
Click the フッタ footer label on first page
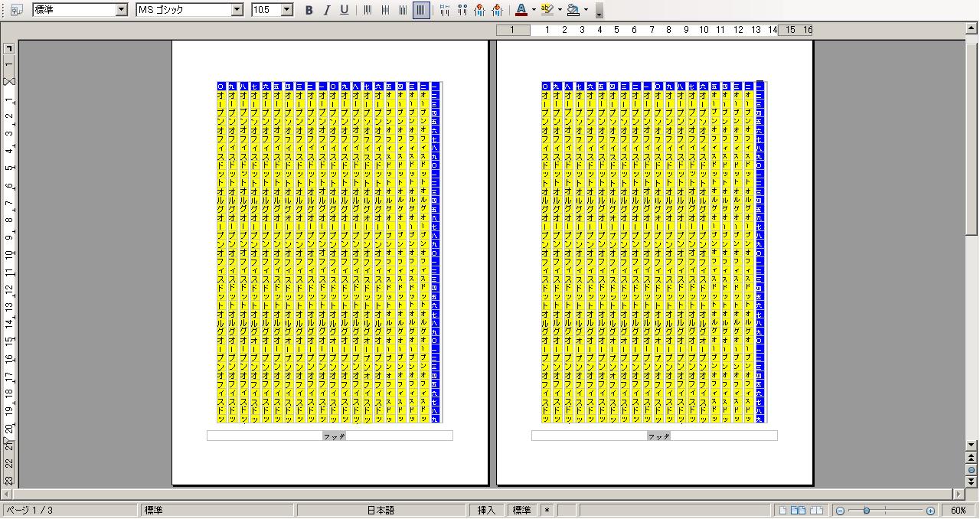pyautogui.click(x=334, y=436)
